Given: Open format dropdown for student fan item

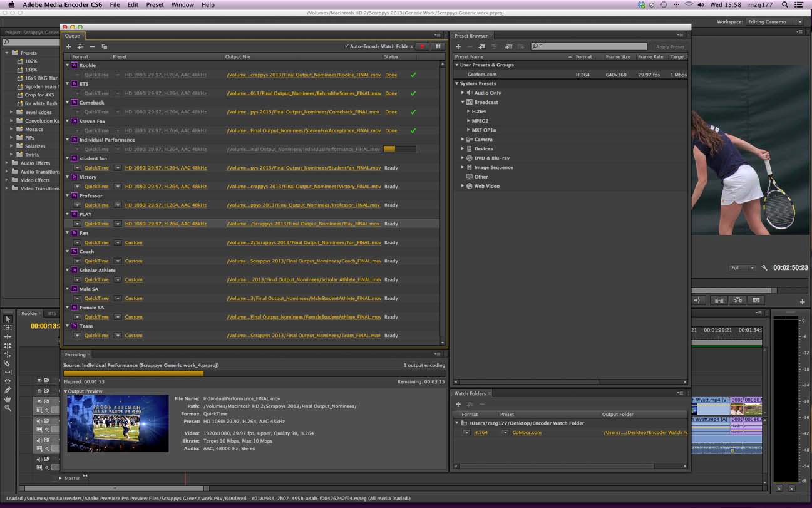Looking at the screenshot, I should [x=77, y=168].
